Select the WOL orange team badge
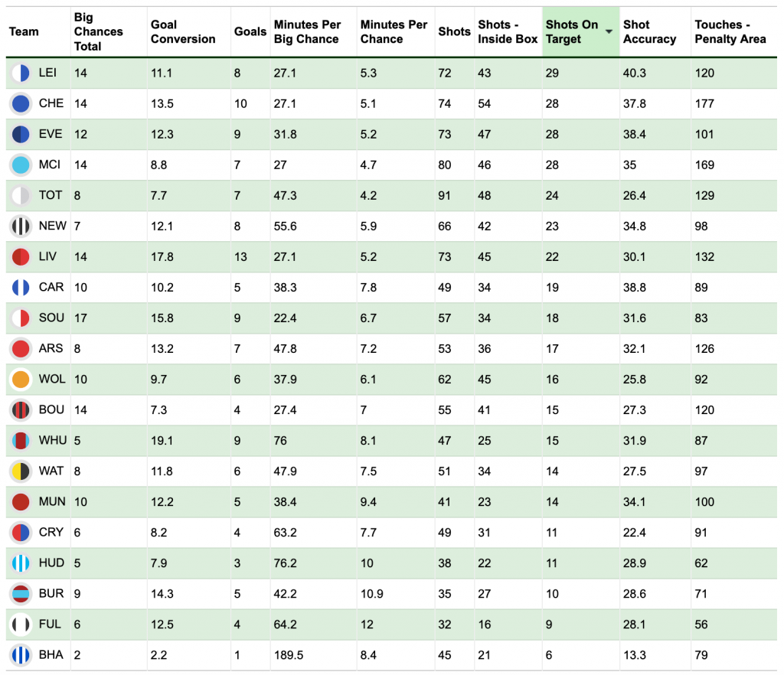 pyautogui.click(x=21, y=380)
